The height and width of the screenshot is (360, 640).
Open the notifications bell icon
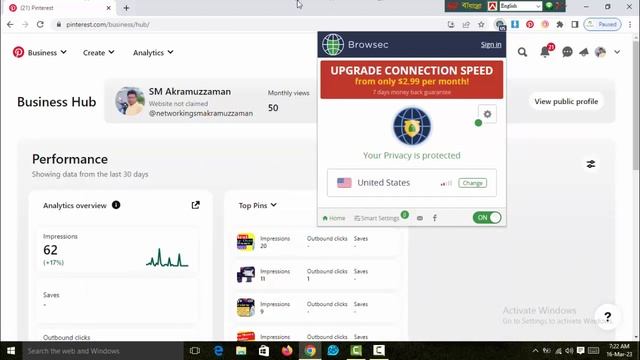[x=545, y=52]
